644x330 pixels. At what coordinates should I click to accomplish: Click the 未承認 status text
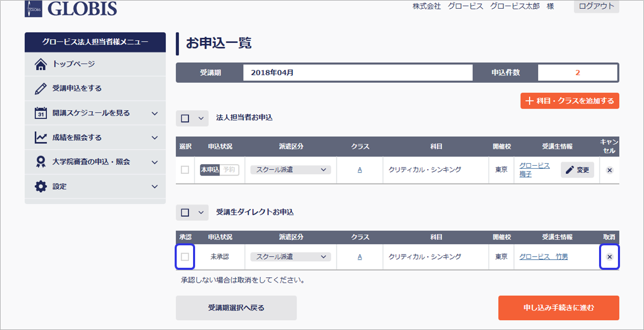(220, 257)
